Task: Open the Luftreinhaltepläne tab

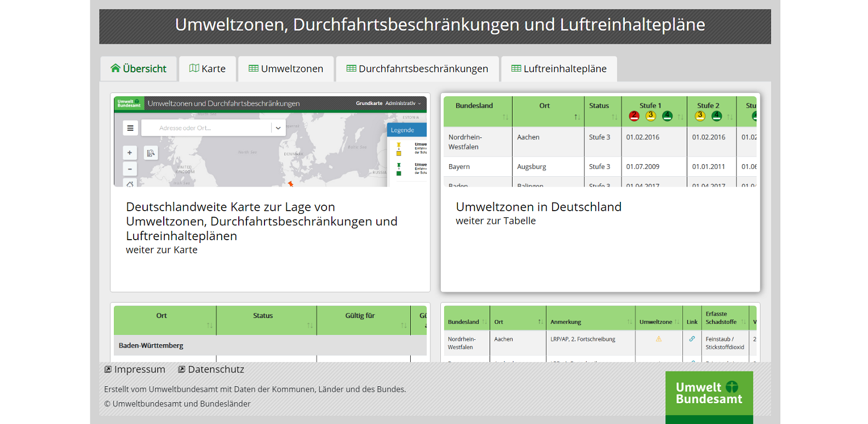Action: (559, 69)
